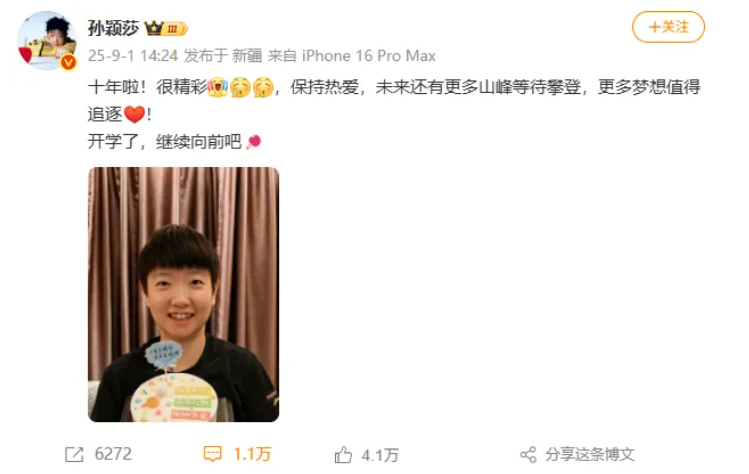The height and width of the screenshot is (474, 749).
Task: Click the 4.1万 like count
Action: point(380,455)
